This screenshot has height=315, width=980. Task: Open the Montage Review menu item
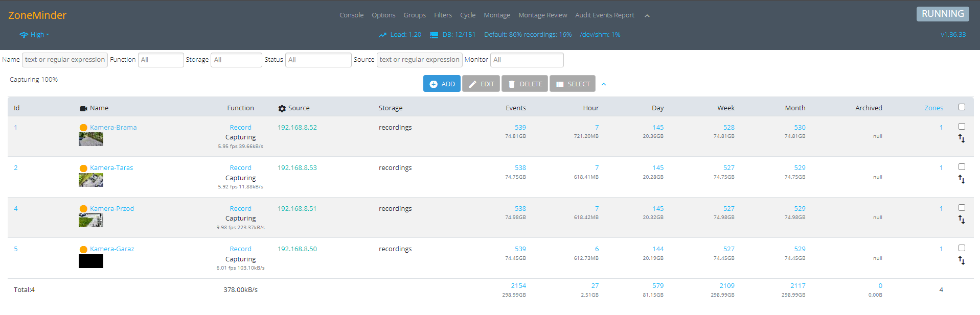pos(542,15)
